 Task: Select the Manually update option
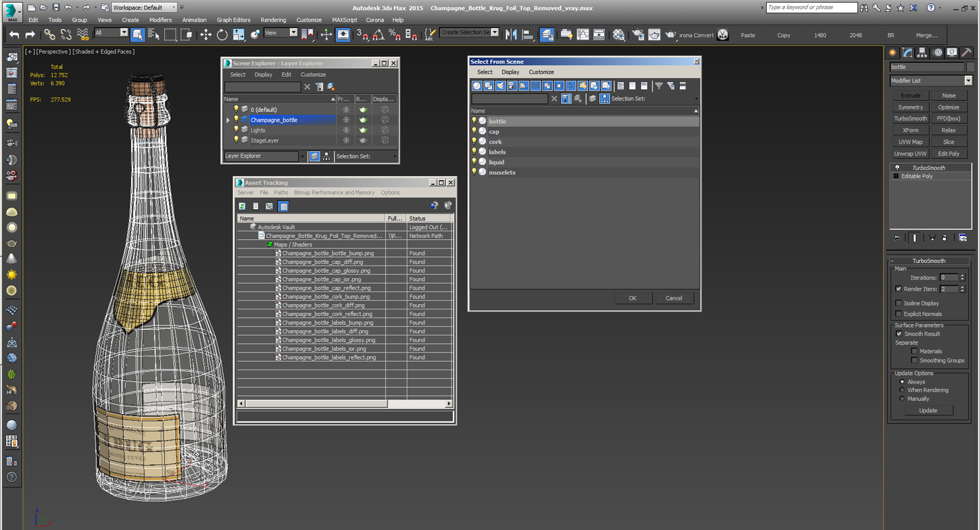[x=902, y=399]
